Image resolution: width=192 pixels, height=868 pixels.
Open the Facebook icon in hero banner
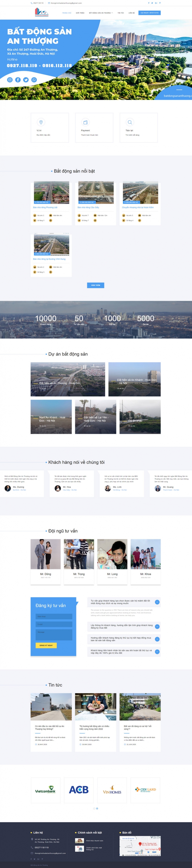18,80
